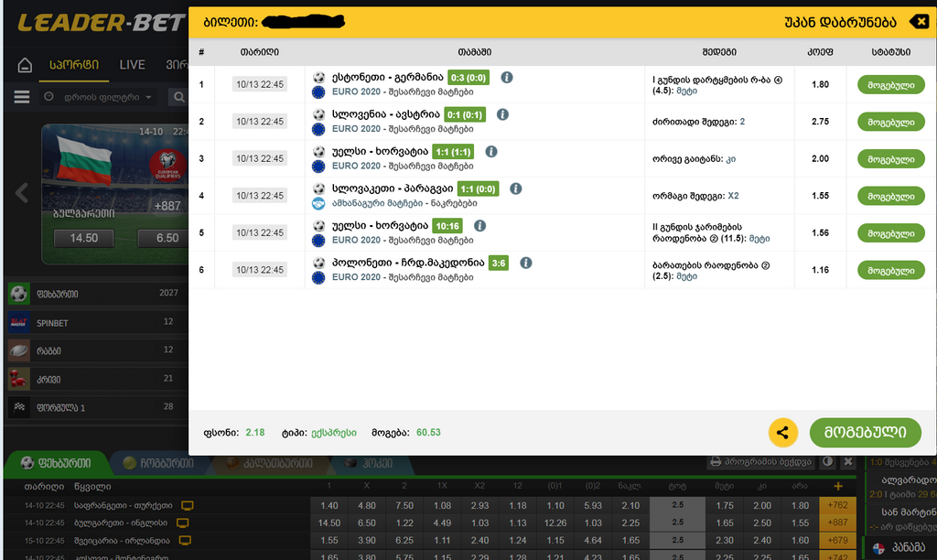Viewport: 937px width, 560px height.
Task: Click the status button in row 1
Action: tap(890, 85)
